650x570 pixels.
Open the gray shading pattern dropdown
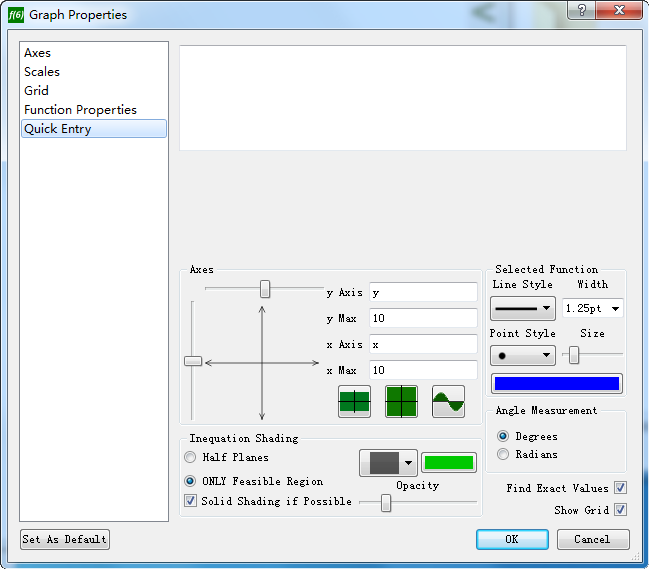click(x=387, y=463)
